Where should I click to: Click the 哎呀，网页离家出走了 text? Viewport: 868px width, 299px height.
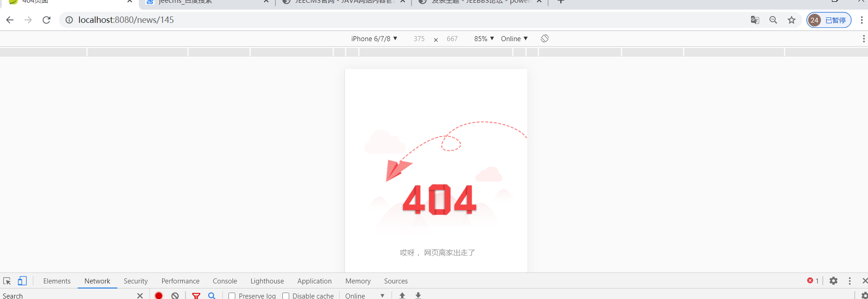pyautogui.click(x=437, y=253)
